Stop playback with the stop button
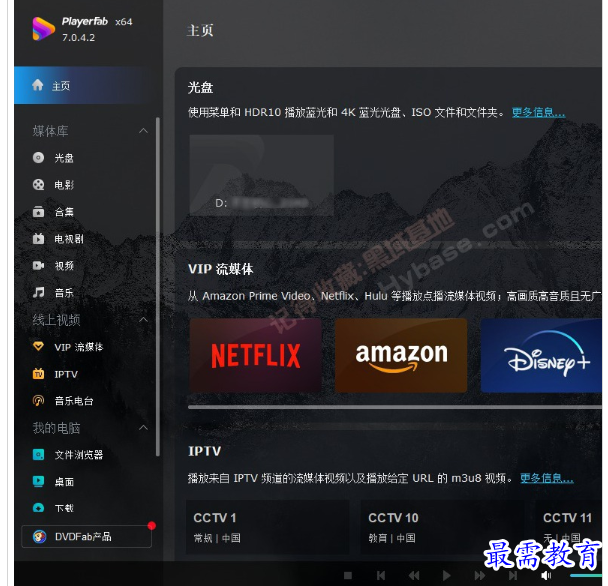Image resolution: width=608 pixels, height=586 pixels. click(348, 576)
